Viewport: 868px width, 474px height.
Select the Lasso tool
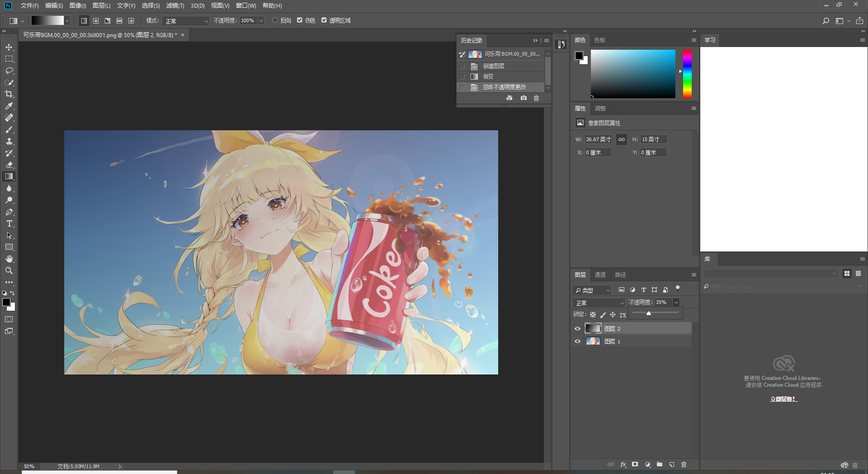[x=9, y=71]
